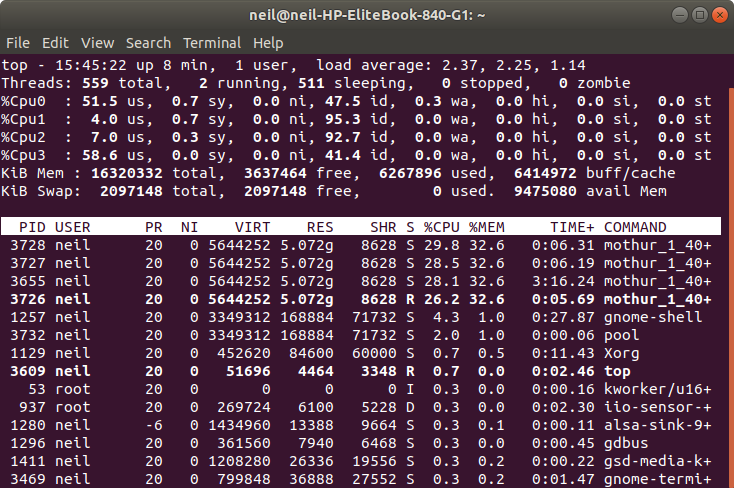This screenshot has width=734, height=488.
Task: Click the total memory value 16320332
Action: tap(127, 173)
